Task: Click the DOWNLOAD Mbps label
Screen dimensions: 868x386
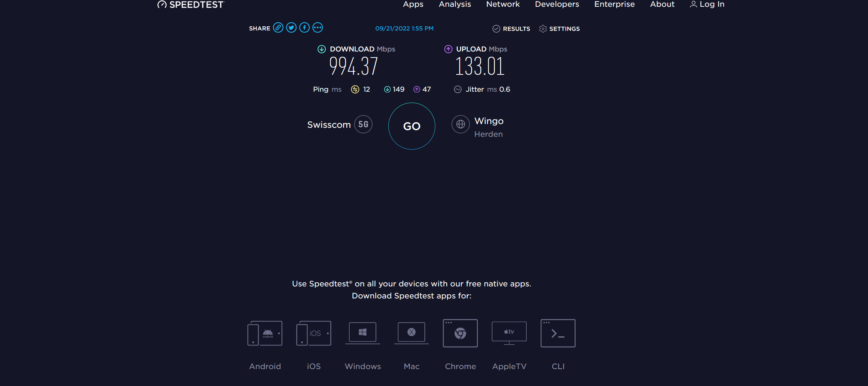Action: pos(362,49)
